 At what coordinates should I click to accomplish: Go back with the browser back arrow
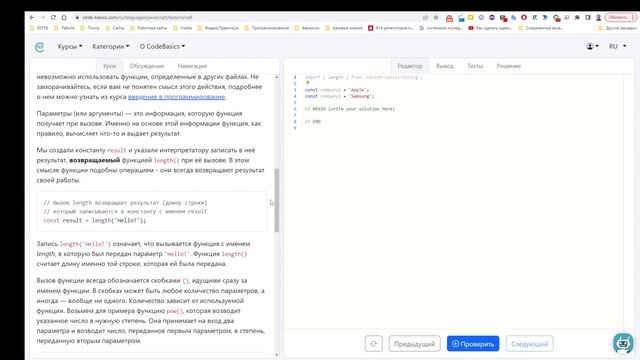tap(32, 18)
